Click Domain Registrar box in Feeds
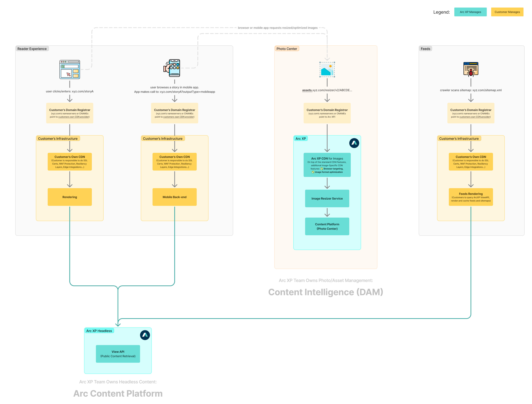 click(471, 113)
